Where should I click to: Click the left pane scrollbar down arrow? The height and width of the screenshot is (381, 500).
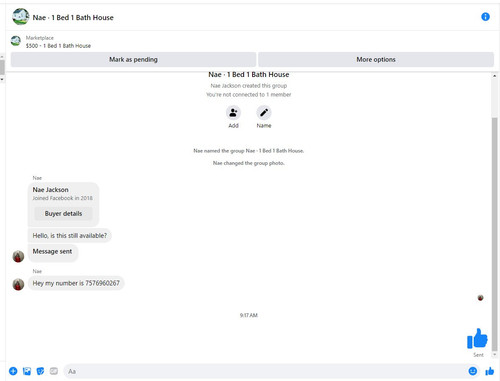[x=2, y=79]
